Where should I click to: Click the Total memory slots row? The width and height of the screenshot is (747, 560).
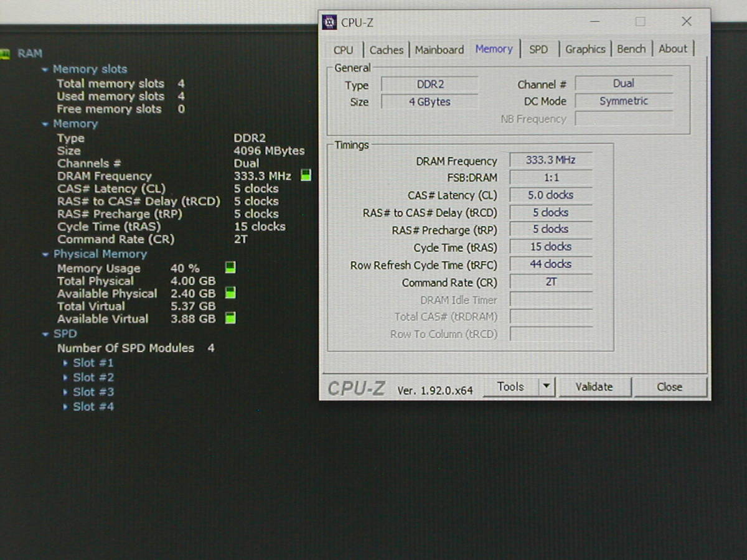(x=121, y=83)
